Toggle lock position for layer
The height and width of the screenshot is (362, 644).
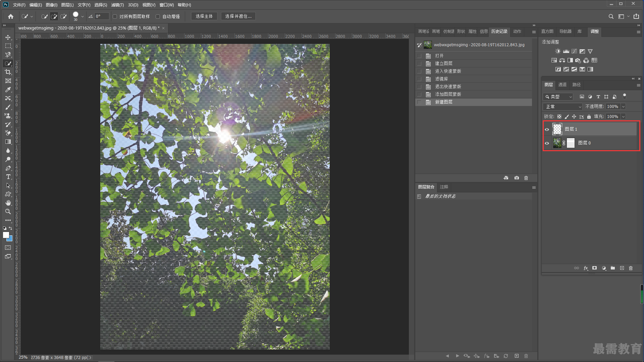pos(574,117)
